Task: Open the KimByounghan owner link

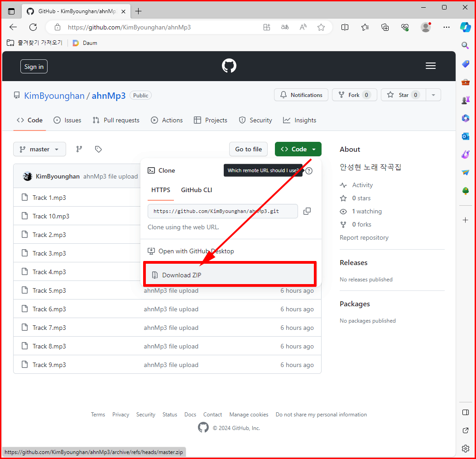Action: pos(54,96)
